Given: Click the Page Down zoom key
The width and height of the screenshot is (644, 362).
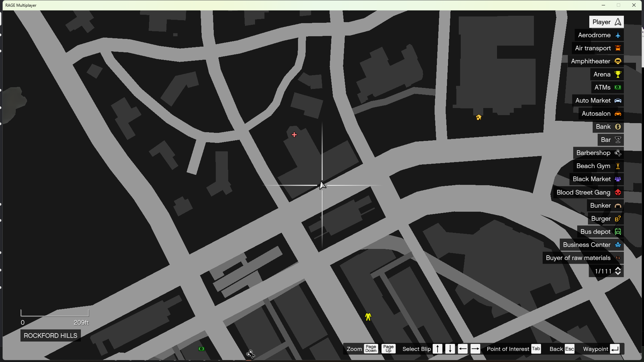Looking at the screenshot, I should (x=371, y=349).
